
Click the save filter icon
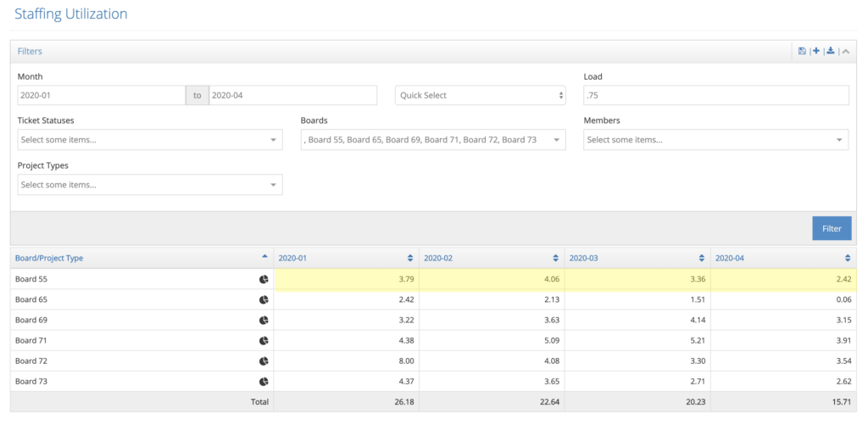pos(802,51)
